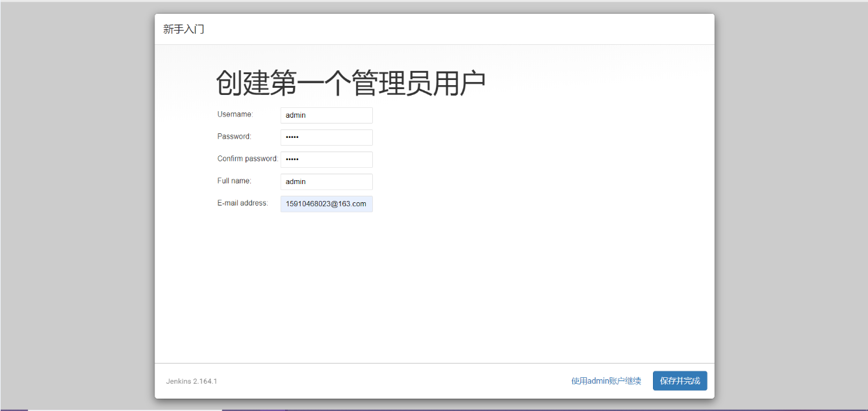Click the Full name input field
Image resolution: width=868 pixels, height=411 pixels.
point(327,181)
